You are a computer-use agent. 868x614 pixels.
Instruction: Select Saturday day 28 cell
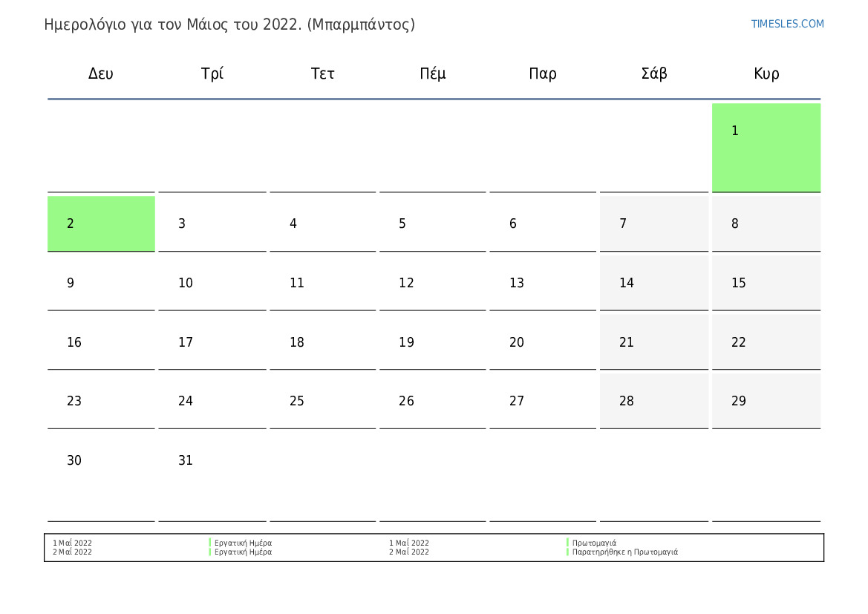pyautogui.click(x=653, y=401)
